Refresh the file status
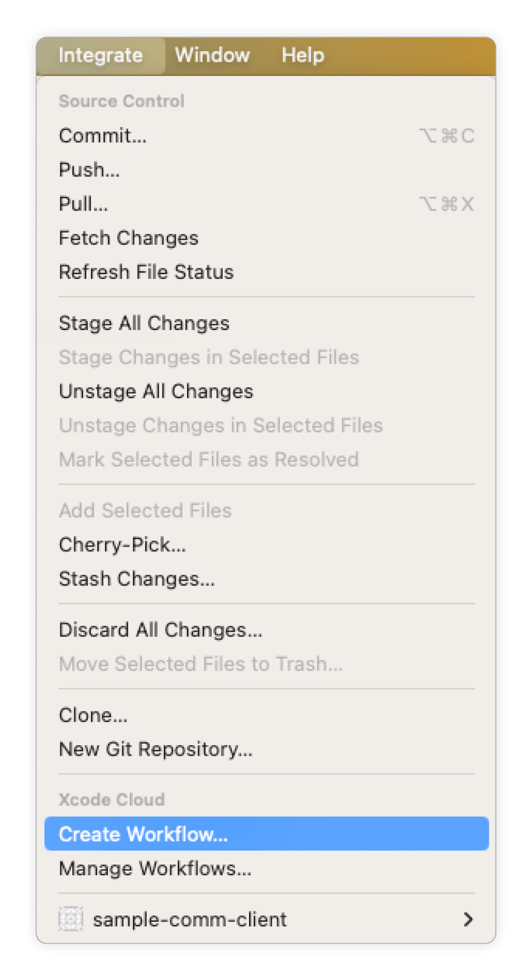 [146, 271]
